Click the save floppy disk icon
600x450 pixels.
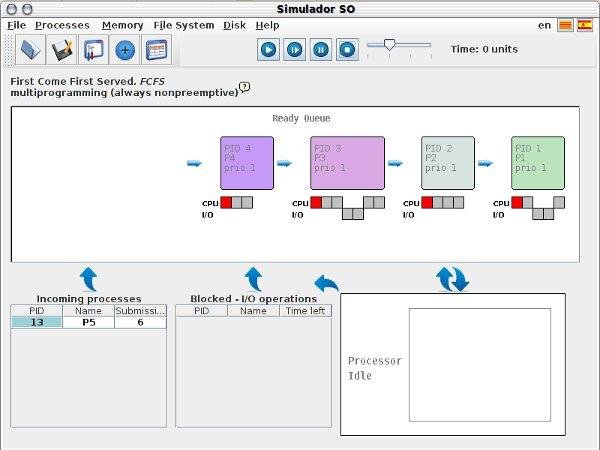[62, 50]
